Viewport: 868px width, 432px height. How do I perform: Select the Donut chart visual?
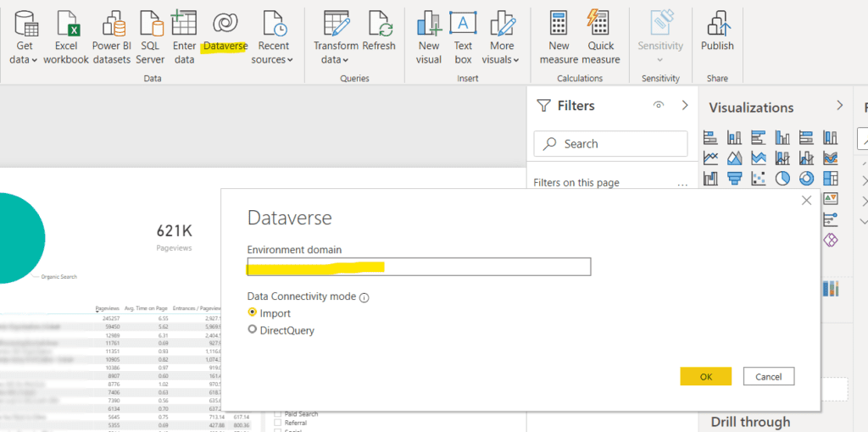pos(807,178)
